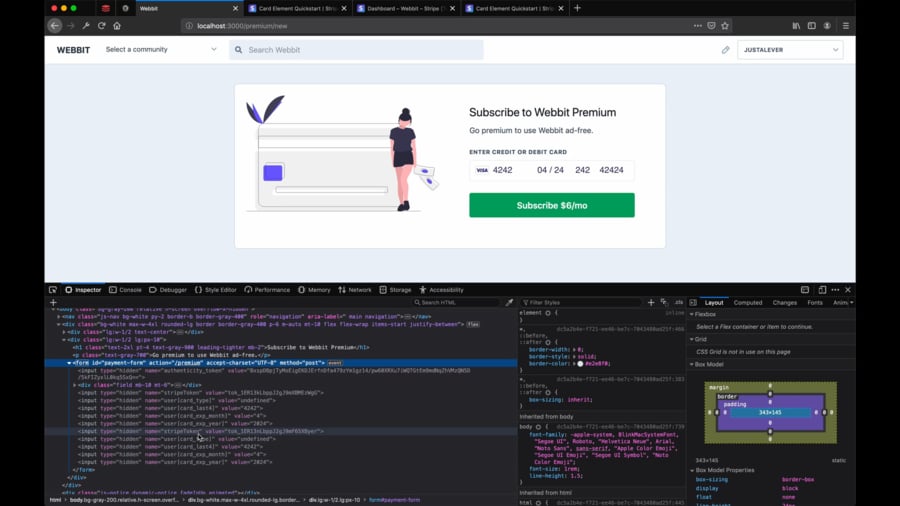Switch to the Changes sidebar tab
The image size is (900, 506).
pos(785,302)
